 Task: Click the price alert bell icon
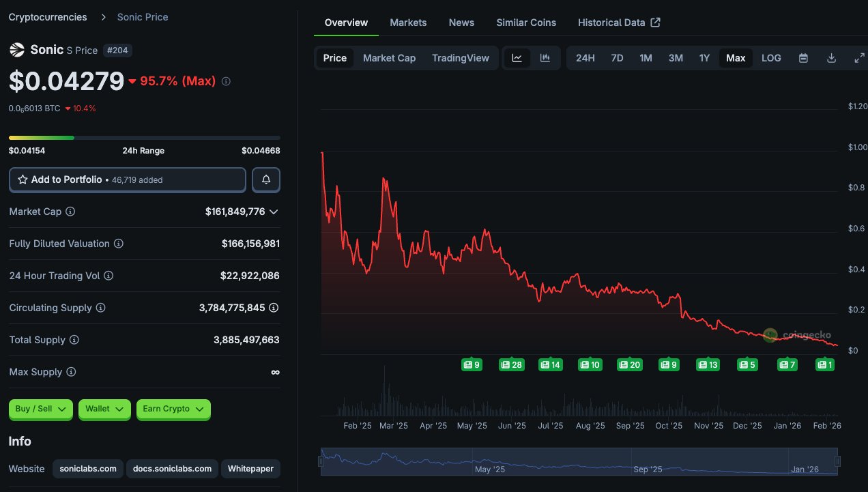coord(266,179)
